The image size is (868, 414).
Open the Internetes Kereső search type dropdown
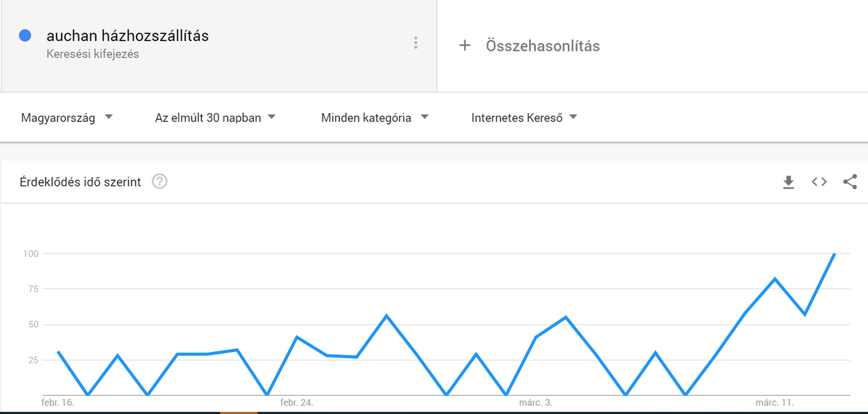tap(524, 118)
